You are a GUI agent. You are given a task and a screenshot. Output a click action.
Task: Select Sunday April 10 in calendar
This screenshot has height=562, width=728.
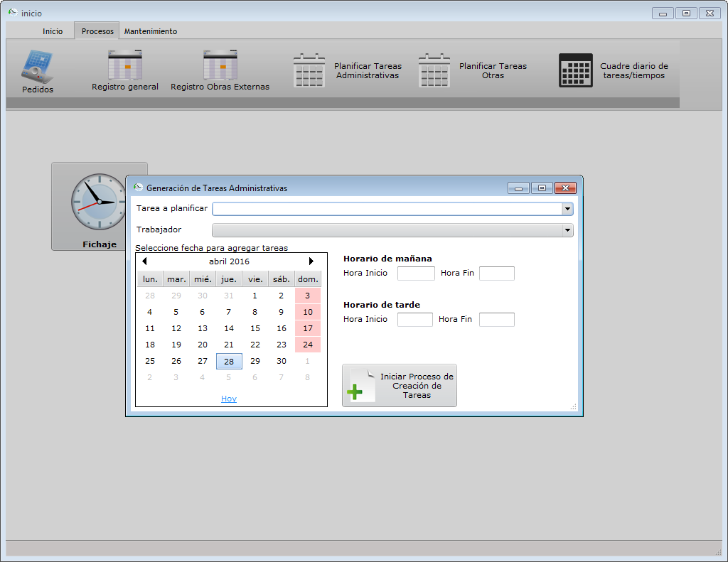[x=307, y=312]
